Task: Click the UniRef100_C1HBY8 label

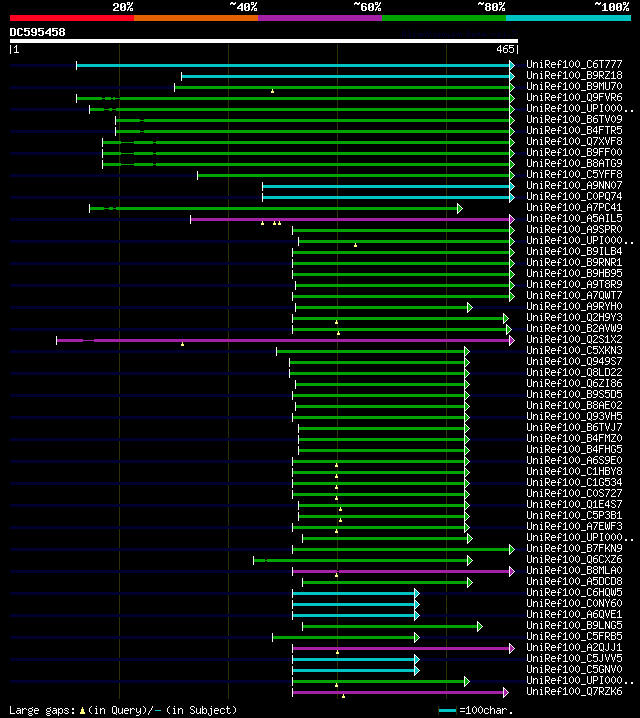Action: [x=574, y=471]
